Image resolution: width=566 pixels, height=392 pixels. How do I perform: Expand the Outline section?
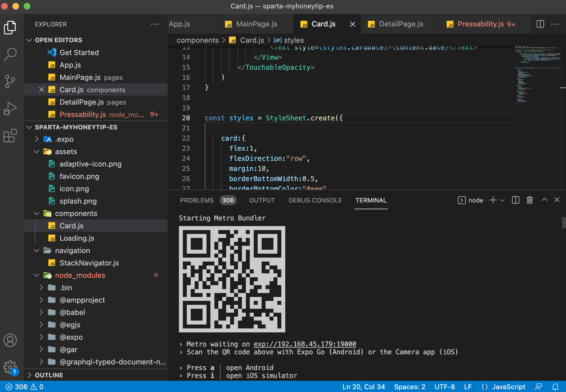29,375
